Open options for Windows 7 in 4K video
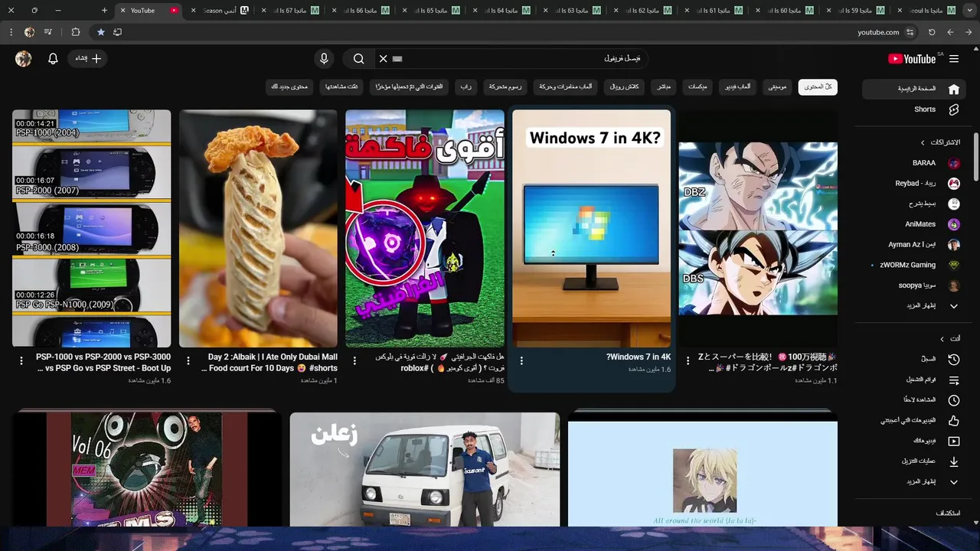The image size is (980, 551). [521, 360]
